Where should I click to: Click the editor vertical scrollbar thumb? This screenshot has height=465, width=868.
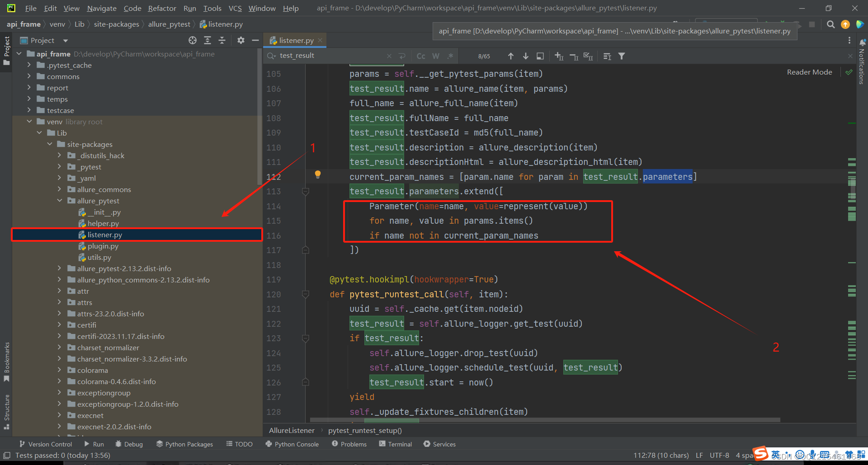click(852, 189)
